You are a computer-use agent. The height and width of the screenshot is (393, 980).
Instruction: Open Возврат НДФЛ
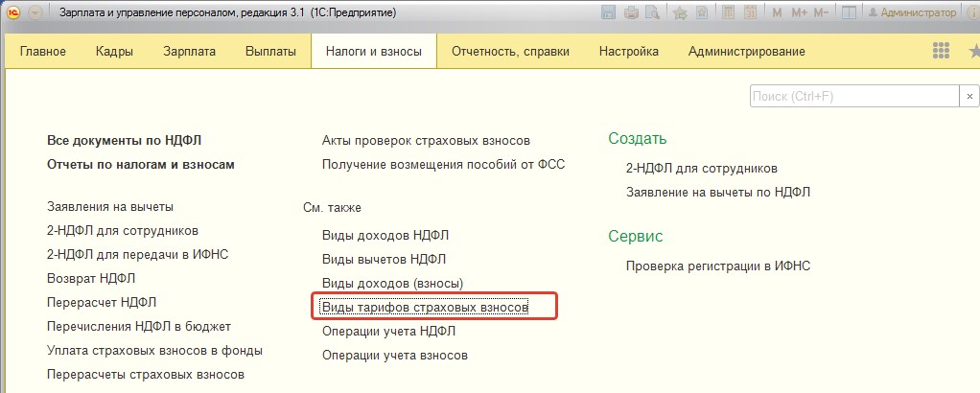click(91, 279)
